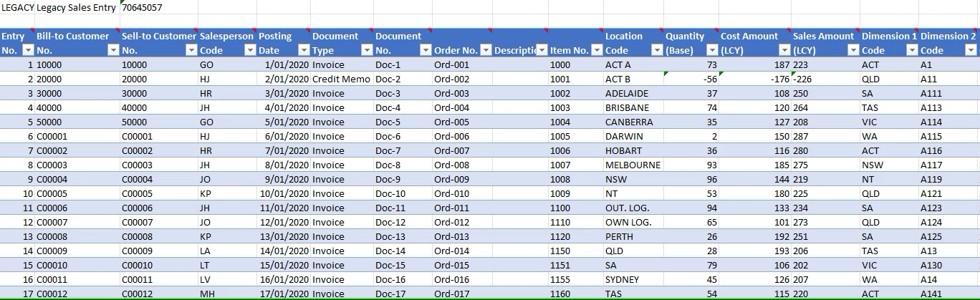Click the 'Ord-015' cell
Viewport: 980px width, 300px height.
pyautogui.click(x=462, y=265)
